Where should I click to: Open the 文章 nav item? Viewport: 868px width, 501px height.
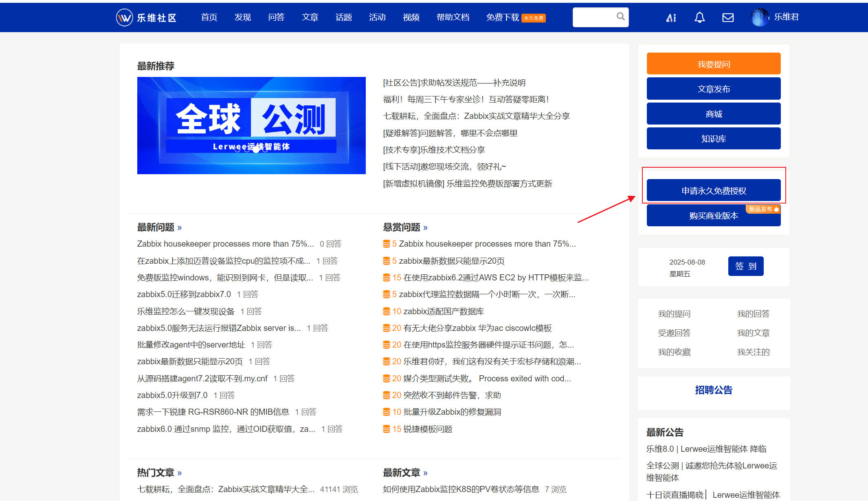[x=310, y=17]
